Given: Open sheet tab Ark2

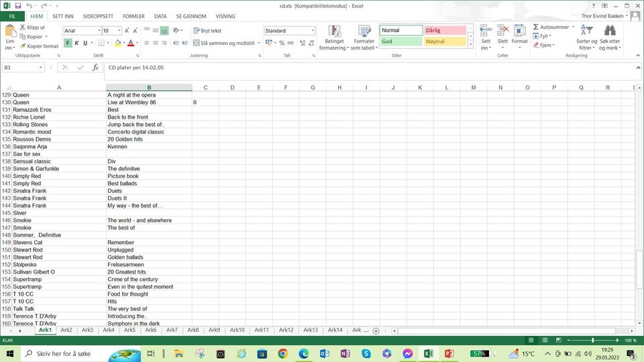Looking at the screenshot, I should 66,330.
